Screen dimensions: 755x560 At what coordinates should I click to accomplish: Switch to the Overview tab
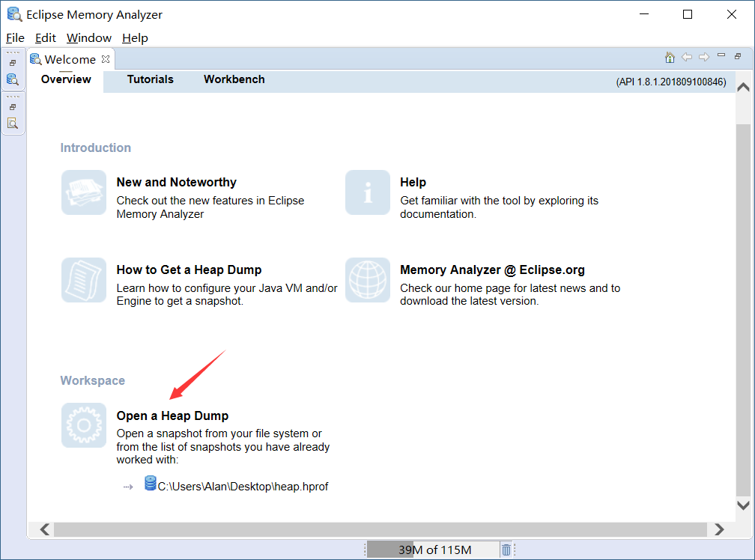[66, 79]
